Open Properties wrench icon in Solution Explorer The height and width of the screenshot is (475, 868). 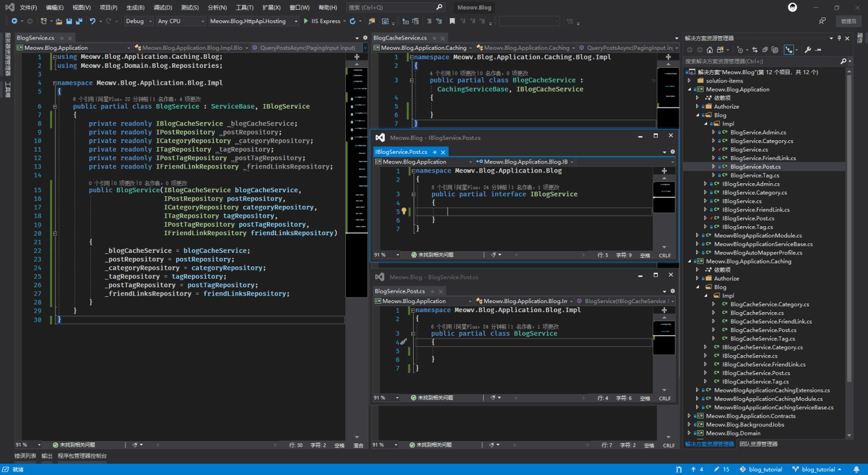[808, 50]
